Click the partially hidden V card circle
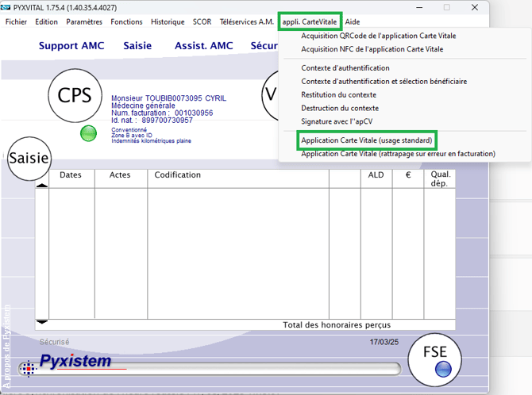This screenshot has height=395, width=532. [271, 95]
